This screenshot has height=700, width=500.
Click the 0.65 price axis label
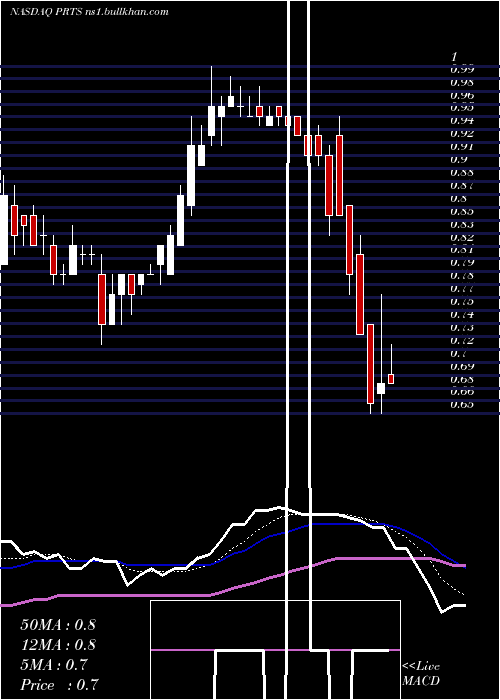pyautogui.click(x=462, y=404)
